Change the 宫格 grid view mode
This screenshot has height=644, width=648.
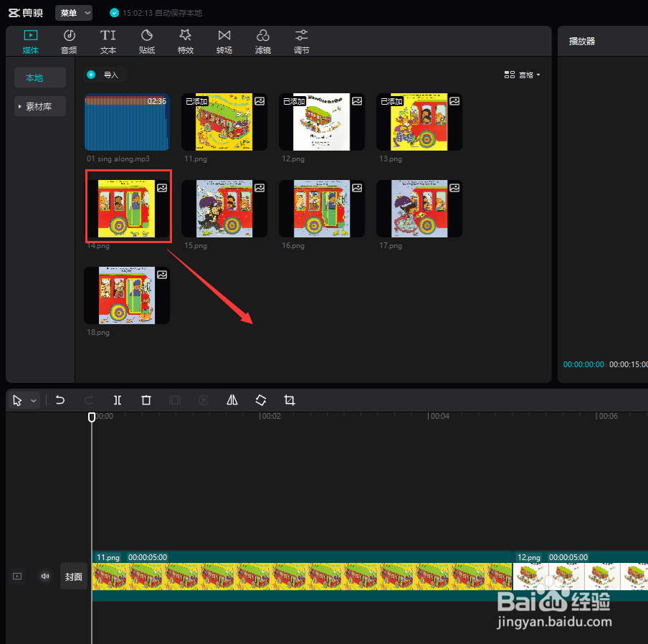pos(522,75)
